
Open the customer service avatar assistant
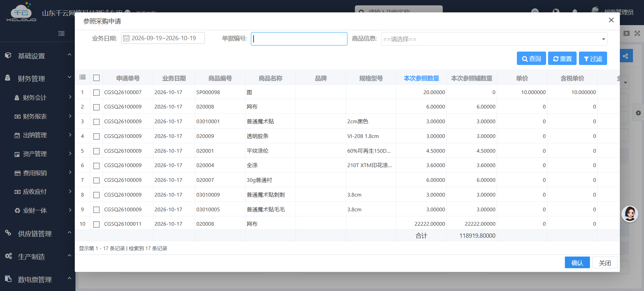(630, 214)
